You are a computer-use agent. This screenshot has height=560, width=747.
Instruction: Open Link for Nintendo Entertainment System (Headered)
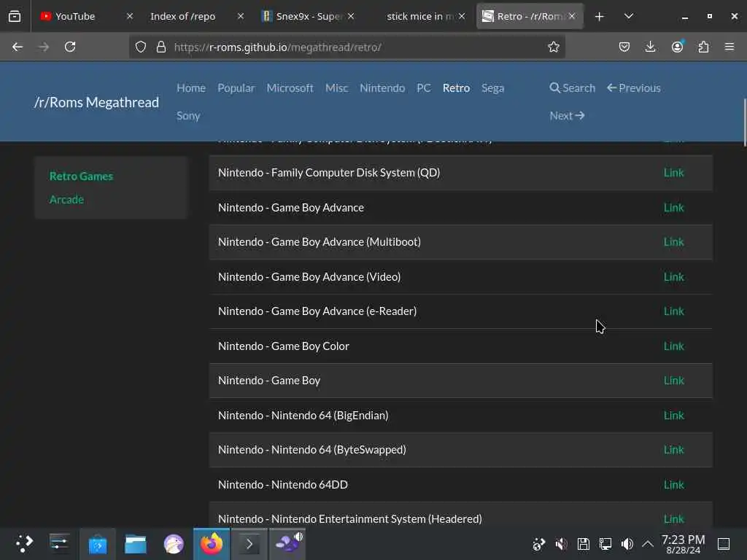(x=673, y=518)
